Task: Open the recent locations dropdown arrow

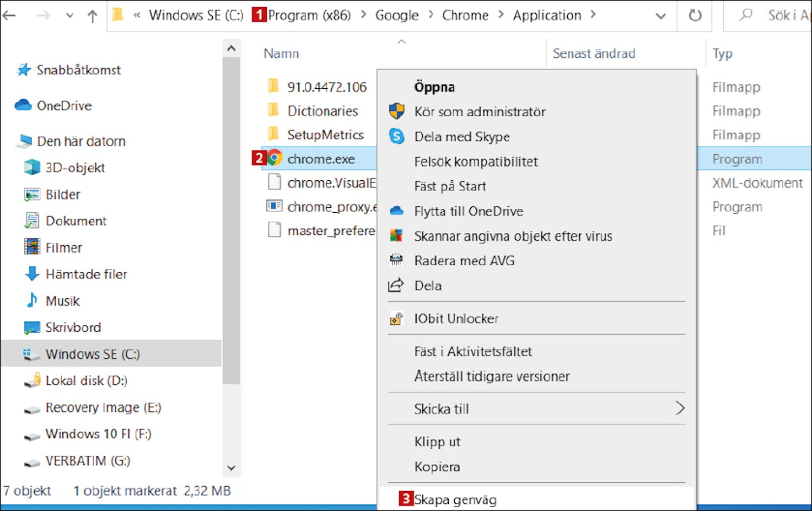Action: 69,16
